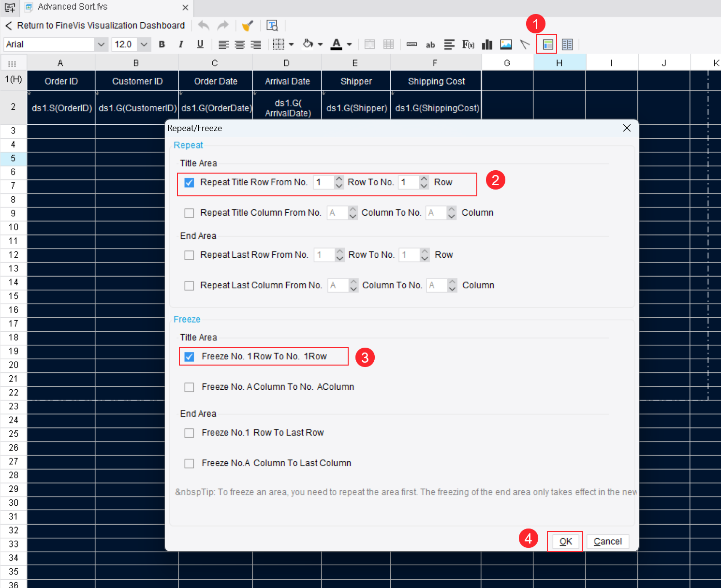
Task: Click Cancel in Repeat/Freeze dialog
Action: 608,542
